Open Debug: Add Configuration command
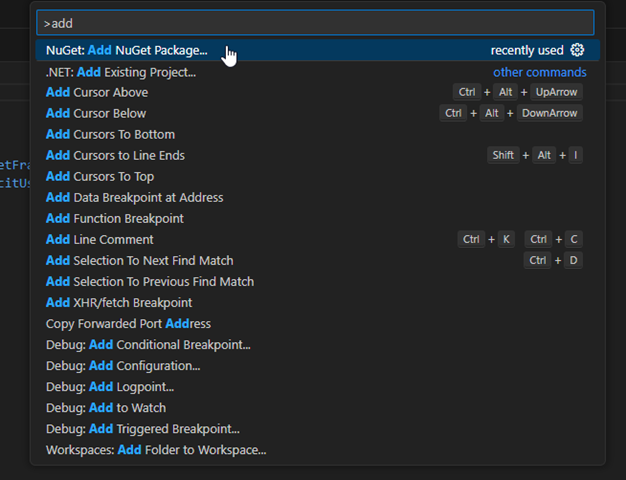 click(317, 366)
